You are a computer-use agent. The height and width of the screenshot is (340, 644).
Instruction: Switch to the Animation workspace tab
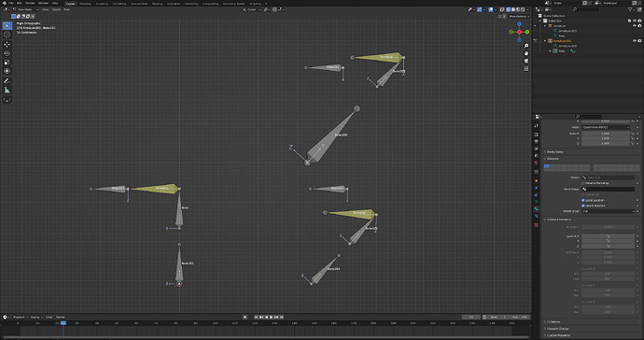pos(174,4)
